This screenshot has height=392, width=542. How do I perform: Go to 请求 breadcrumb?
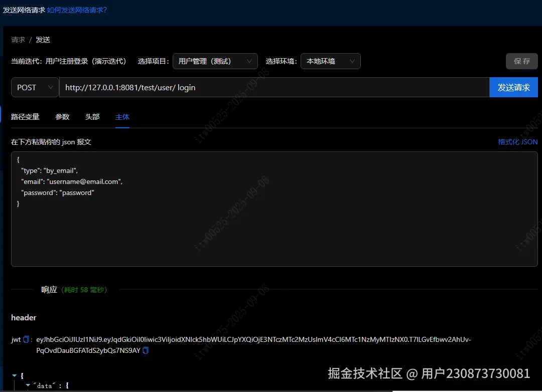(18, 40)
